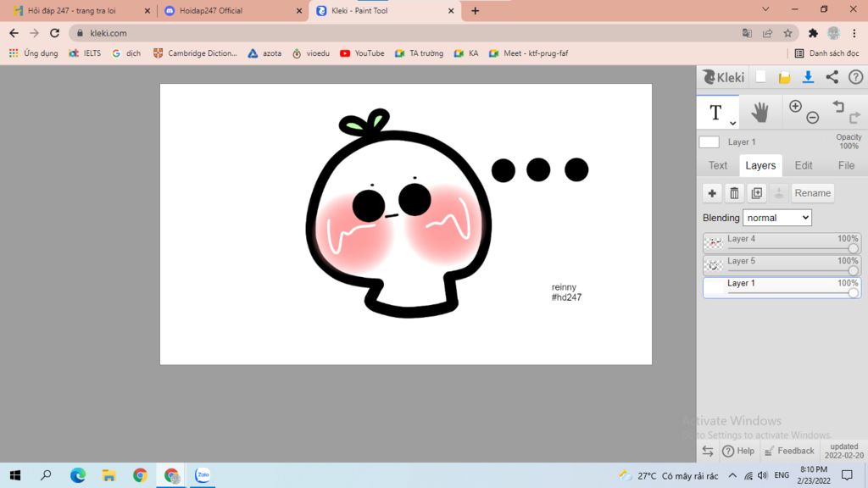Open a new browser tab

click(475, 10)
